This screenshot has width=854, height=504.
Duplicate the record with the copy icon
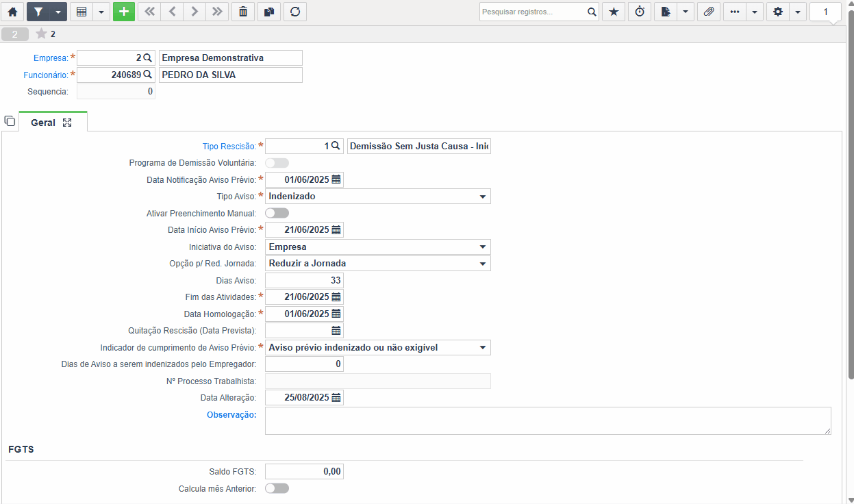point(269,12)
